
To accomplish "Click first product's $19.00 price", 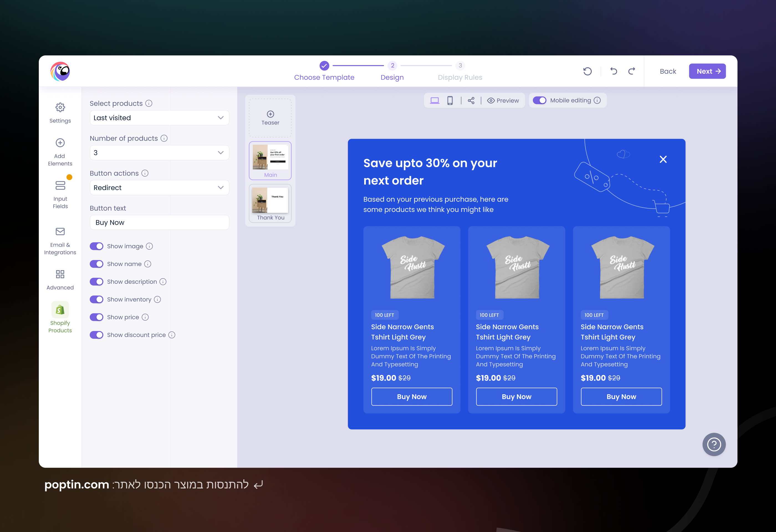I will tap(383, 378).
